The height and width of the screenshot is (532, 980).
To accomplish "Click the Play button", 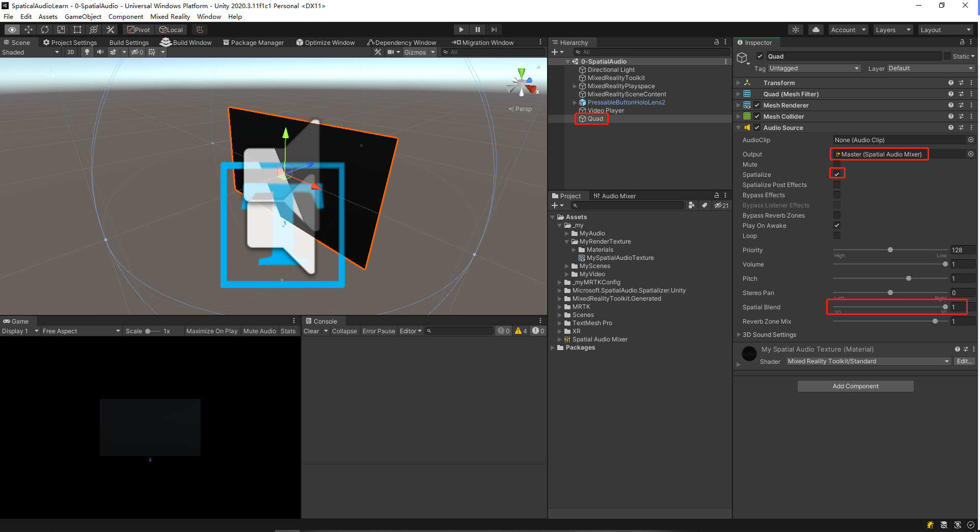I will click(461, 30).
